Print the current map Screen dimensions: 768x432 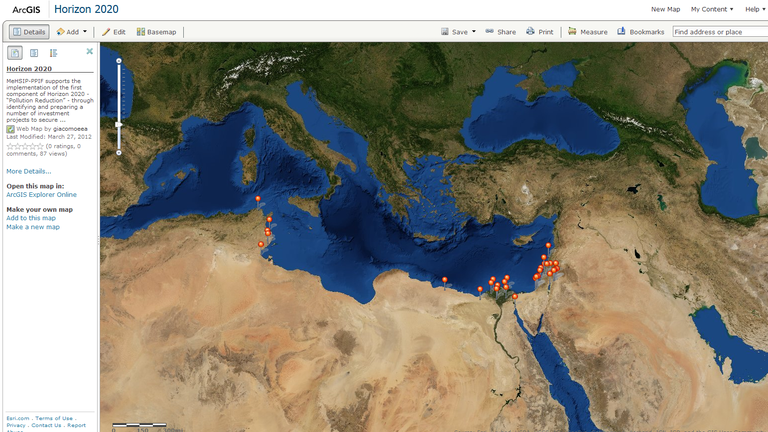pos(540,32)
